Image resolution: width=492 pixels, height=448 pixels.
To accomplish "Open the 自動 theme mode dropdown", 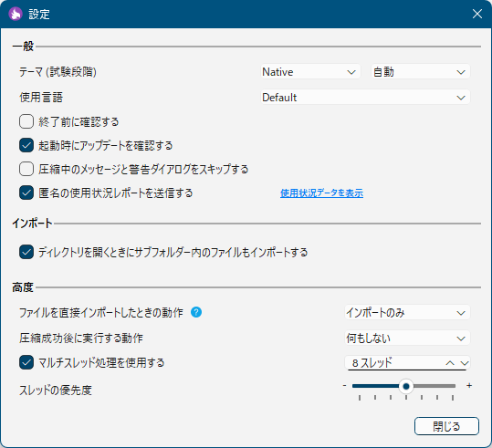I will 421,72.
